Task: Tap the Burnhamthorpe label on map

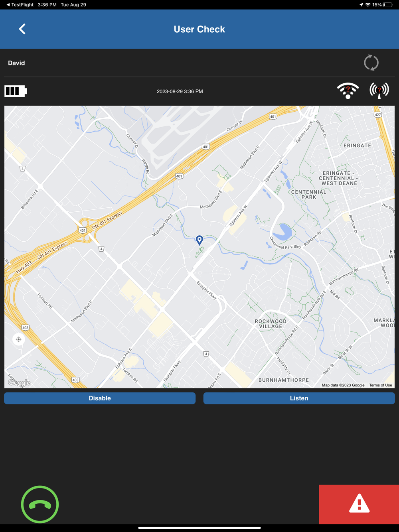Action: click(x=284, y=380)
